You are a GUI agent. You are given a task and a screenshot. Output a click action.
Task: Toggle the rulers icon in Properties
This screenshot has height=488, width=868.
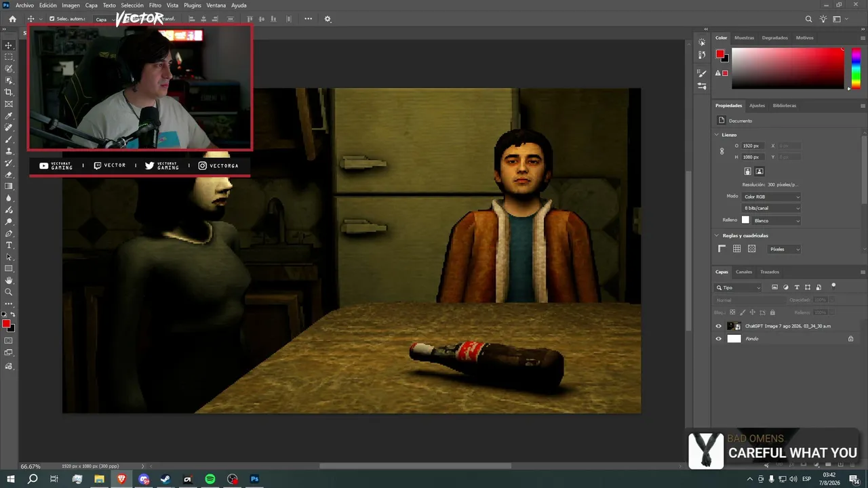tap(722, 249)
